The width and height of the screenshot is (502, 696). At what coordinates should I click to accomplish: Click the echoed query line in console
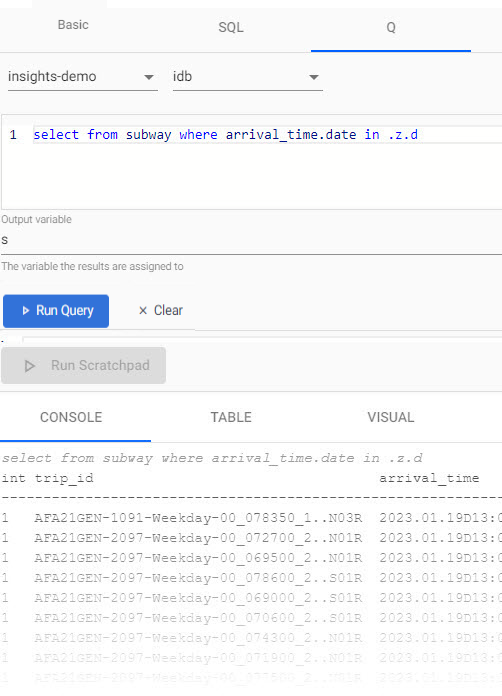(x=212, y=458)
